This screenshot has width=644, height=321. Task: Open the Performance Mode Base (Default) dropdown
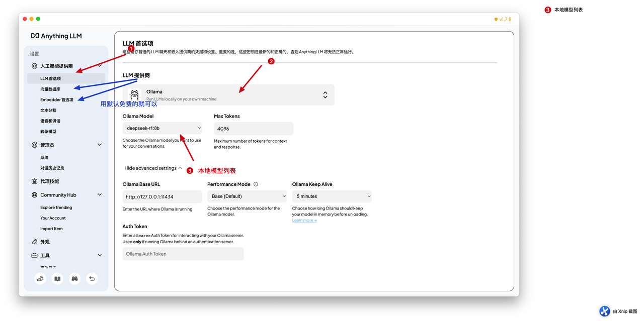[x=247, y=196]
